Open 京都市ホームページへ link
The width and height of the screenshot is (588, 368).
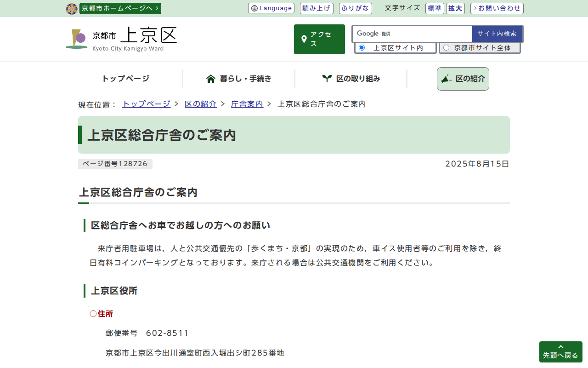coord(120,8)
